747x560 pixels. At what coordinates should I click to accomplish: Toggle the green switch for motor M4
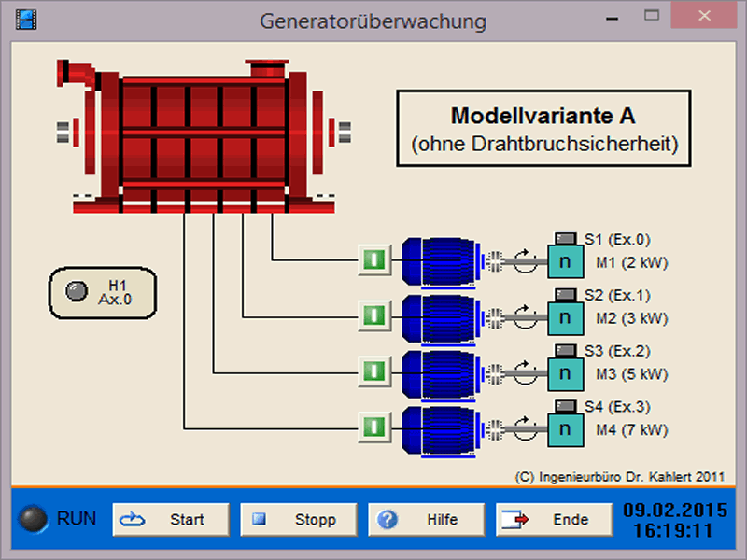(373, 427)
